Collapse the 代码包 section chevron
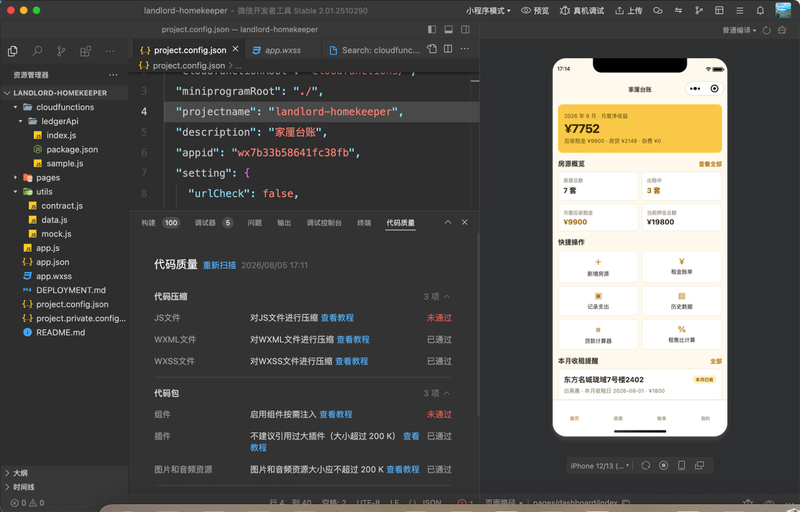800x512 pixels. (447, 393)
